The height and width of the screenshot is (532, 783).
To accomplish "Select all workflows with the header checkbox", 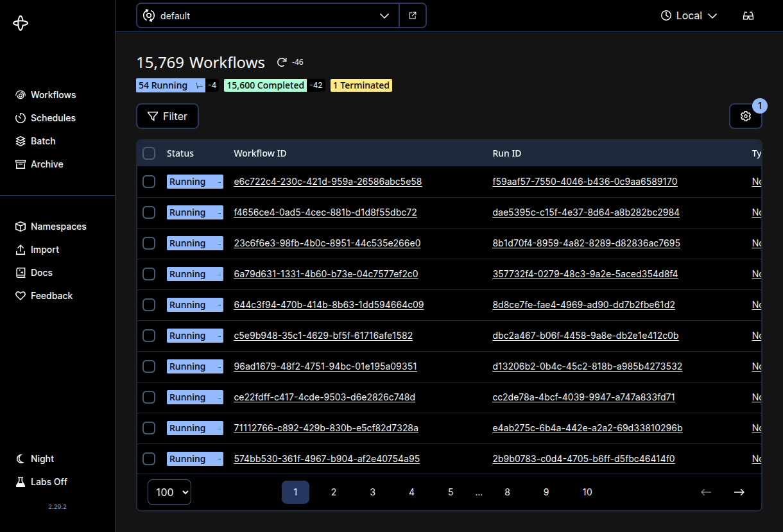I will [x=149, y=153].
